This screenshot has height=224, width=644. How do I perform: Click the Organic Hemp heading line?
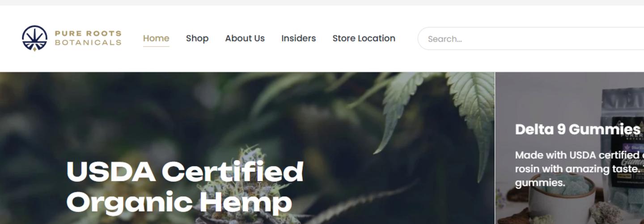pyautogui.click(x=179, y=202)
